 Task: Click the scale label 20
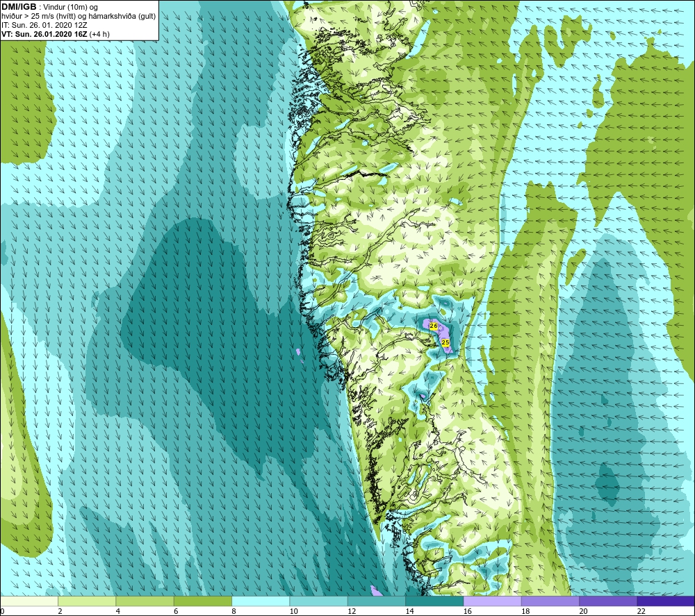583,611
